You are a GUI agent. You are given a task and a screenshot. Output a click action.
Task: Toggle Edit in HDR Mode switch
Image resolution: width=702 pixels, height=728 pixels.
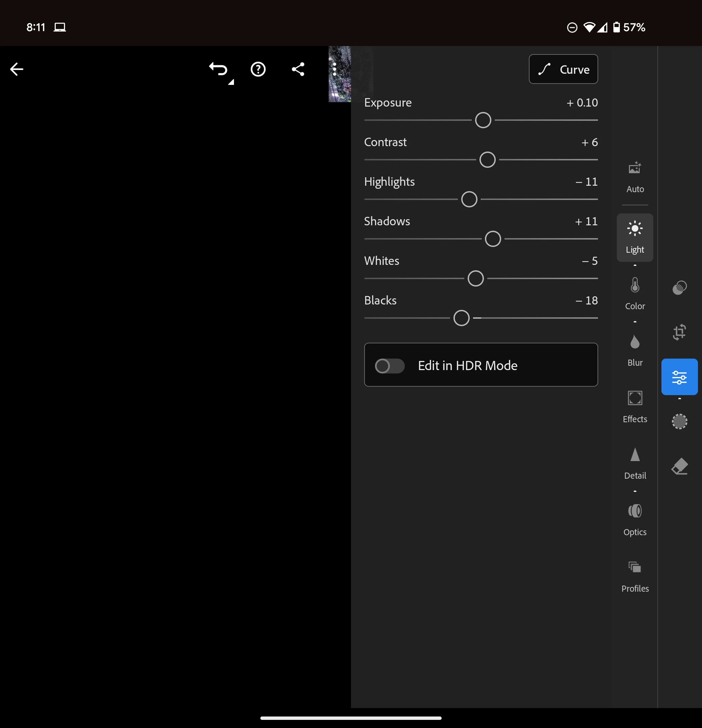390,366
